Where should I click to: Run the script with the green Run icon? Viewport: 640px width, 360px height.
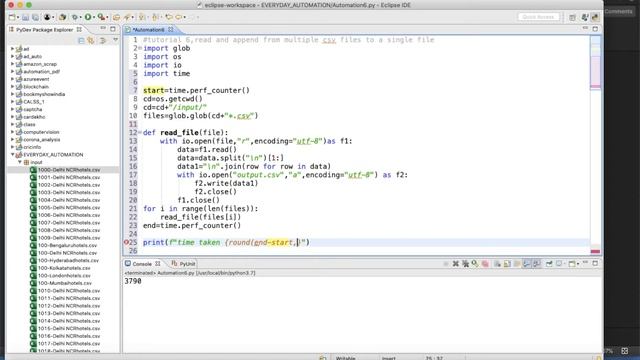(88, 17)
